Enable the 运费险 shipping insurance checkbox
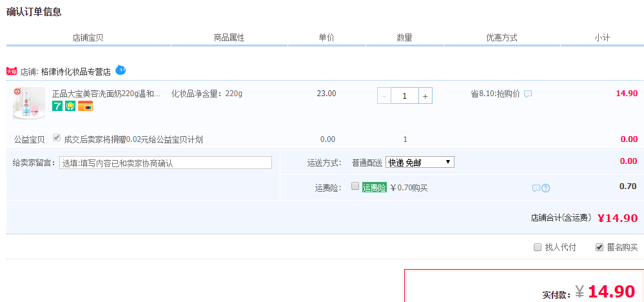This screenshot has width=644, height=302. (x=355, y=186)
